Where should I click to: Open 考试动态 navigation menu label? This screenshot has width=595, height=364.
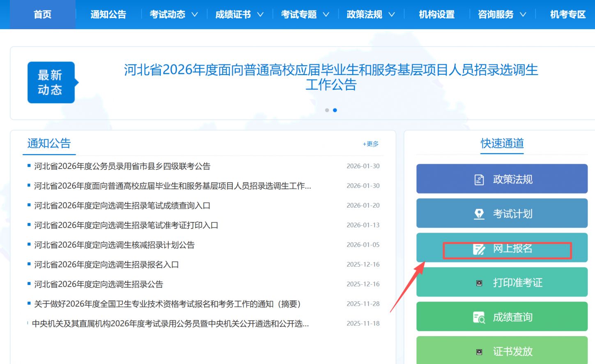click(168, 14)
